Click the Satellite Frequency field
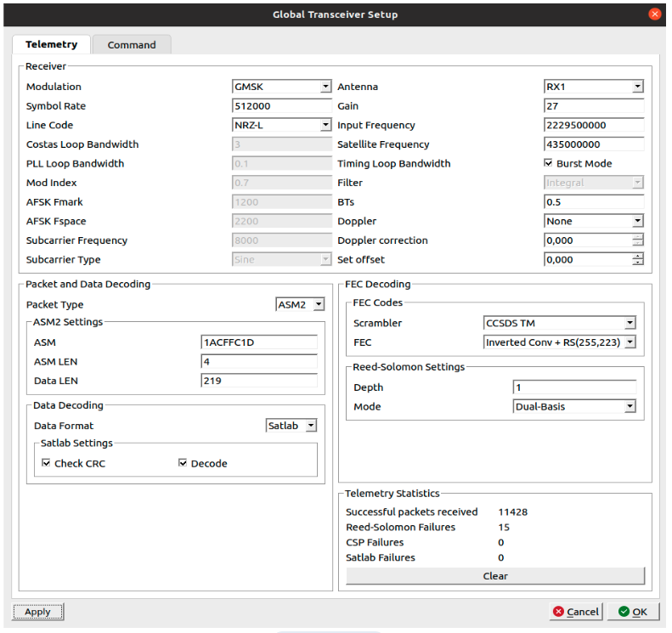The image size is (672, 633). 594,144
